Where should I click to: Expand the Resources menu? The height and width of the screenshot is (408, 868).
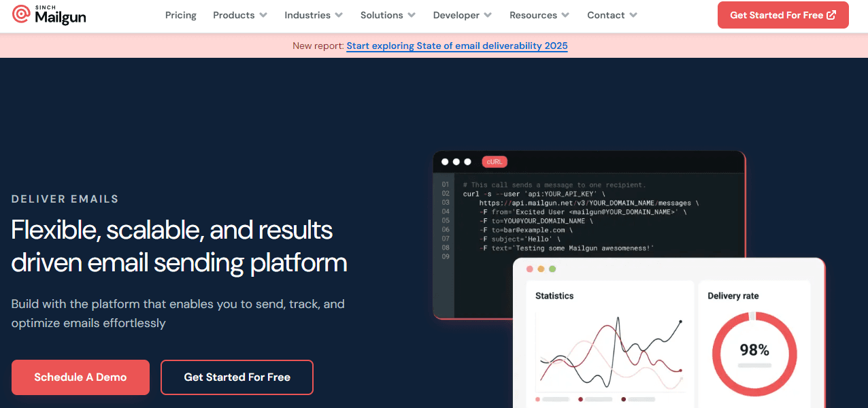pos(539,14)
